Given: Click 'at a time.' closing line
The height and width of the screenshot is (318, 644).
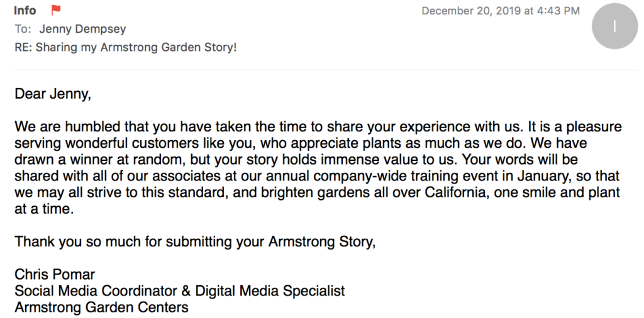Looking at the screenshot, I should click(44, 209).
